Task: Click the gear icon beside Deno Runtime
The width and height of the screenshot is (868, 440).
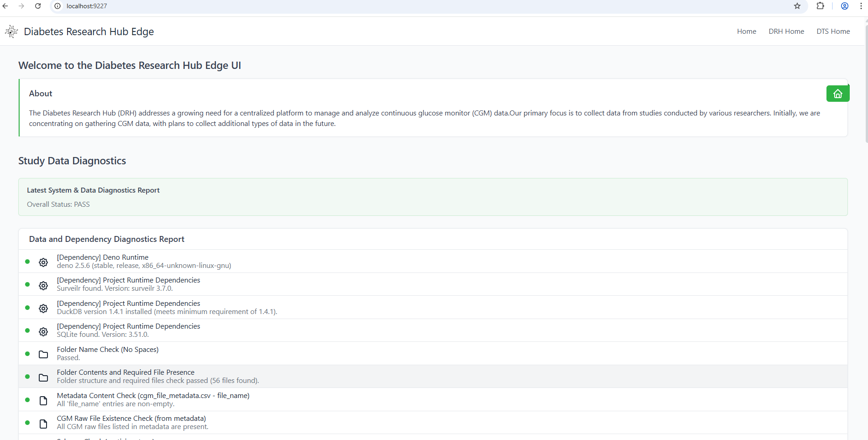Action: pyautogui.click(x=43, y=262)
